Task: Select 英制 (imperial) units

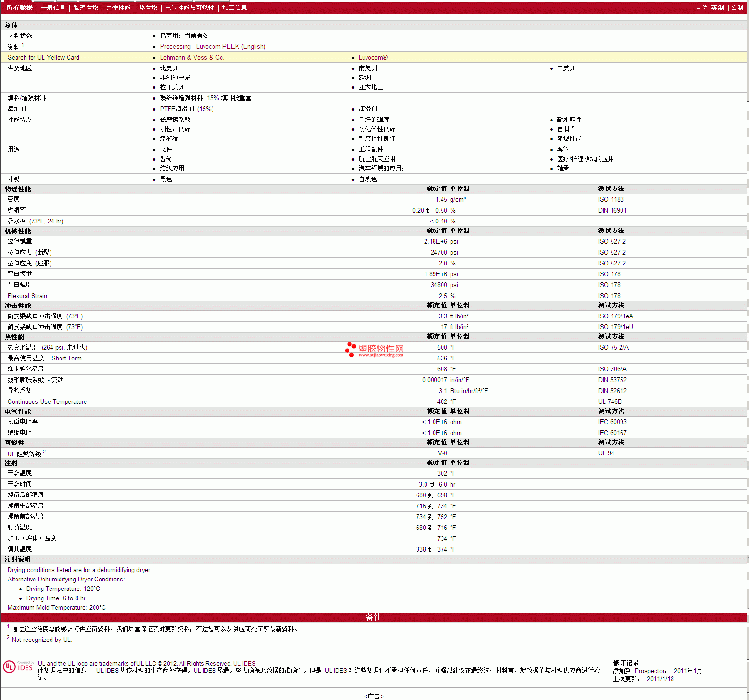Action: [x=717, y=8]
